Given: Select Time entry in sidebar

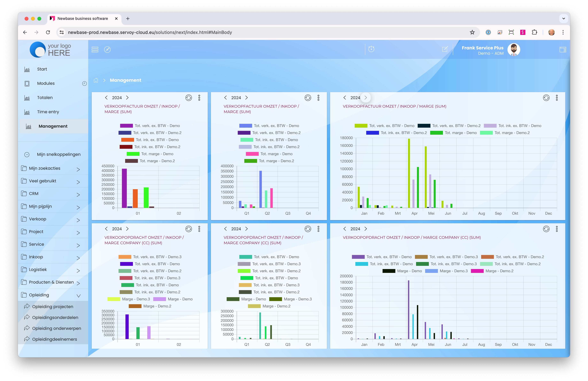Looking at the screenshot, I should pos(48,112).
